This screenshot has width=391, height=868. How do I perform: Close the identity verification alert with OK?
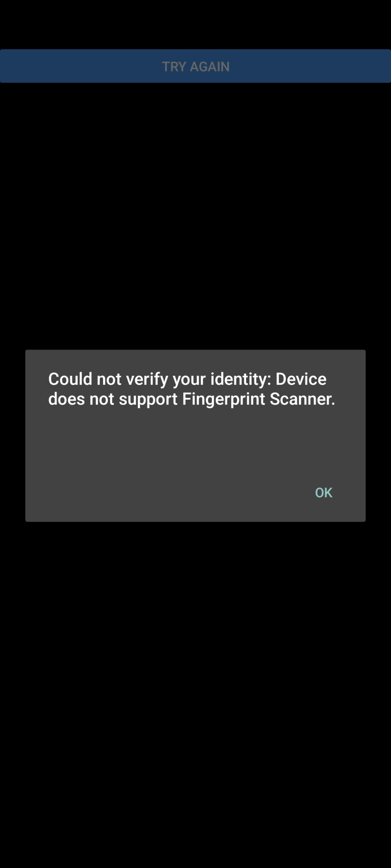point(324,492)
